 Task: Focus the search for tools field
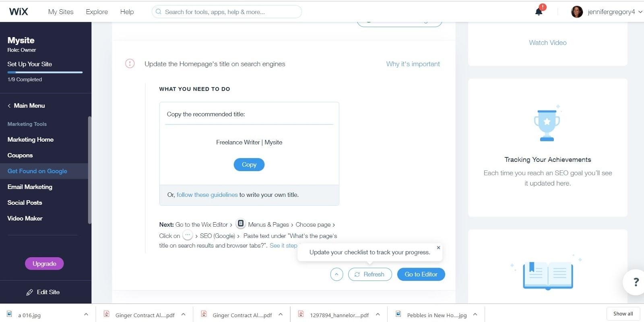click(x=227, y=12)
